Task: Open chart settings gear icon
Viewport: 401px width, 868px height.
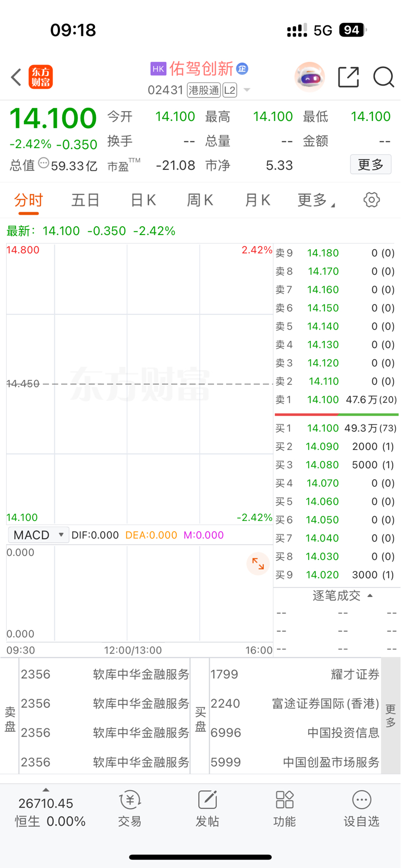Action: point(371,200)
